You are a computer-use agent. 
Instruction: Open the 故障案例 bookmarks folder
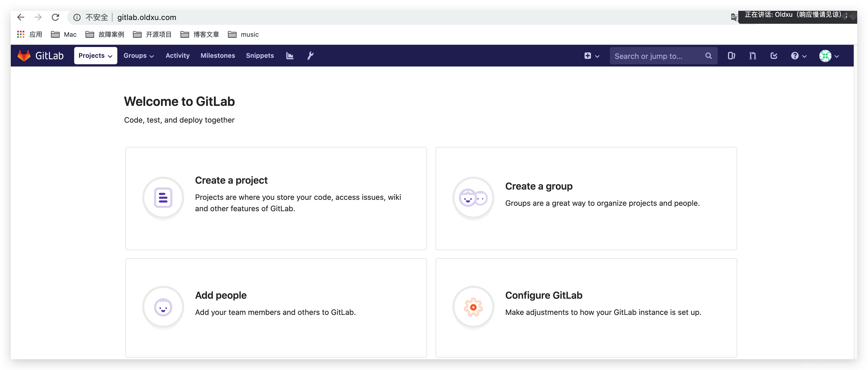[x=105, y=34]
